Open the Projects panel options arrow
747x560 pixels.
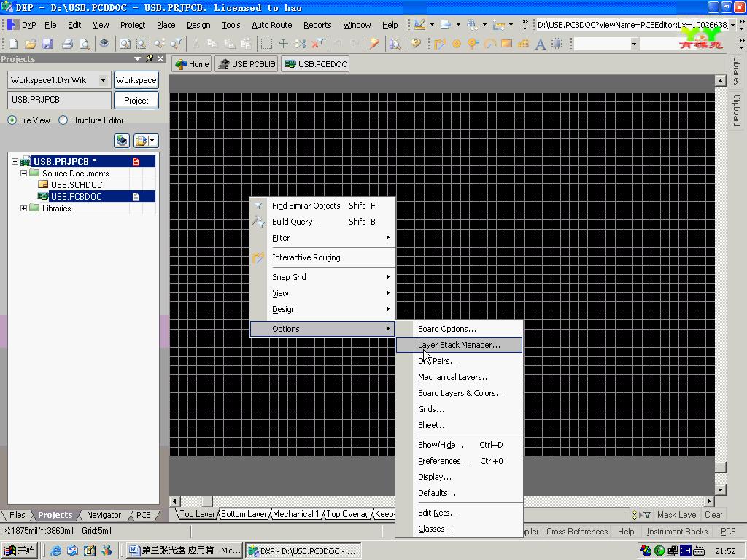click(138, 58)
